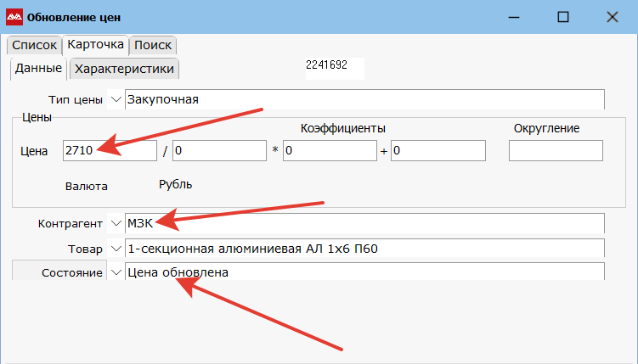Open the Характеристики subtab
Viewport: 638px width, 364px height.
124,69
